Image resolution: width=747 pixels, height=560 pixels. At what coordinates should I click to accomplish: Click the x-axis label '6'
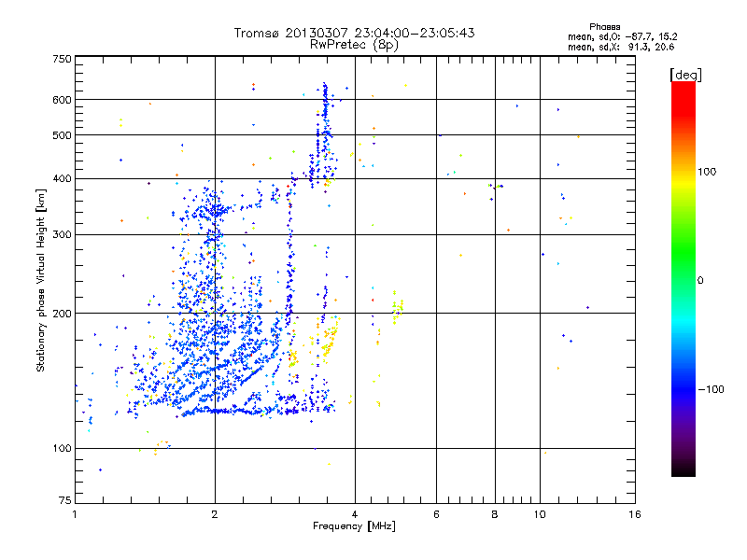pyautogui.click(x=436, y=514)
